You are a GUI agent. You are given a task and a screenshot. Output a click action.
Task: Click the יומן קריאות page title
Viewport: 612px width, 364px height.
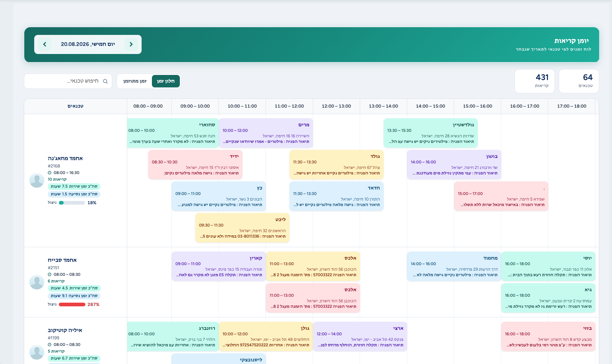(x=572, y=41)
